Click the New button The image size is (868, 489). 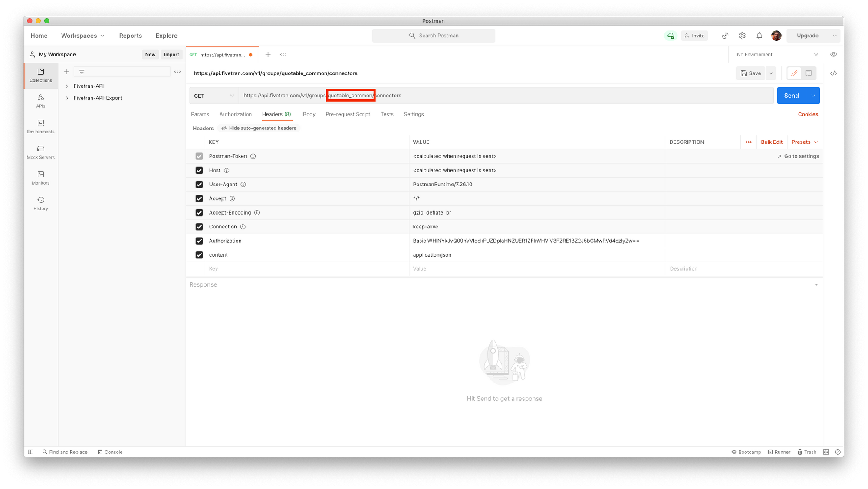coord(150,55)
